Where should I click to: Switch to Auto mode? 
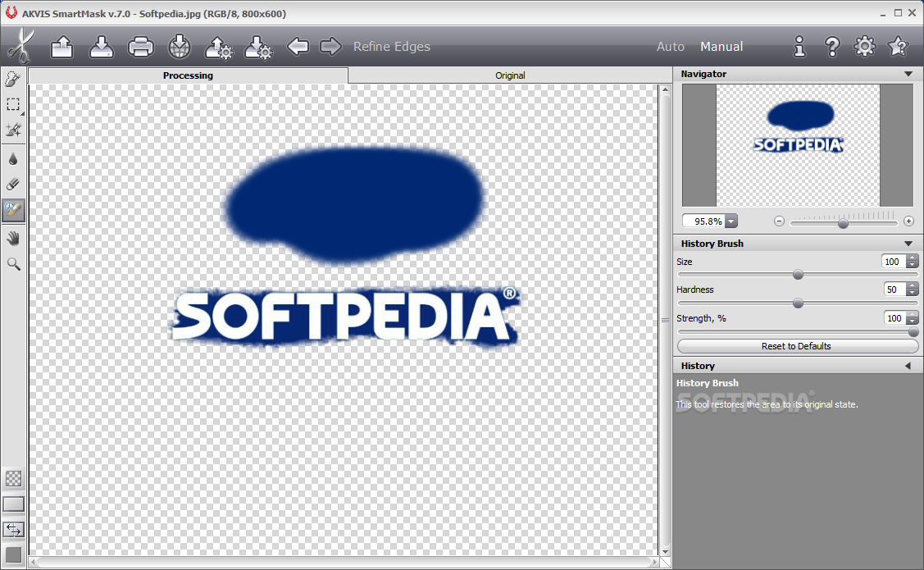(x=671, y=47)
